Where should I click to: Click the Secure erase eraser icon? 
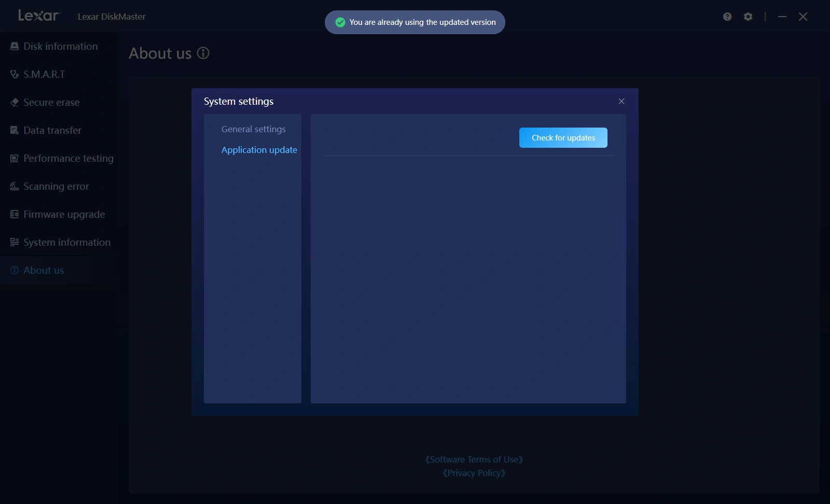[x=15, y=102]
